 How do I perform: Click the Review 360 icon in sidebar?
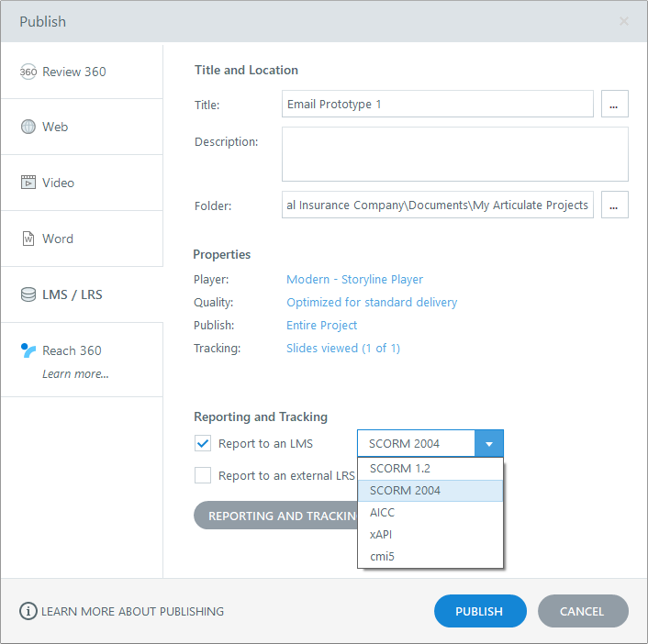(x=28, y=72)
